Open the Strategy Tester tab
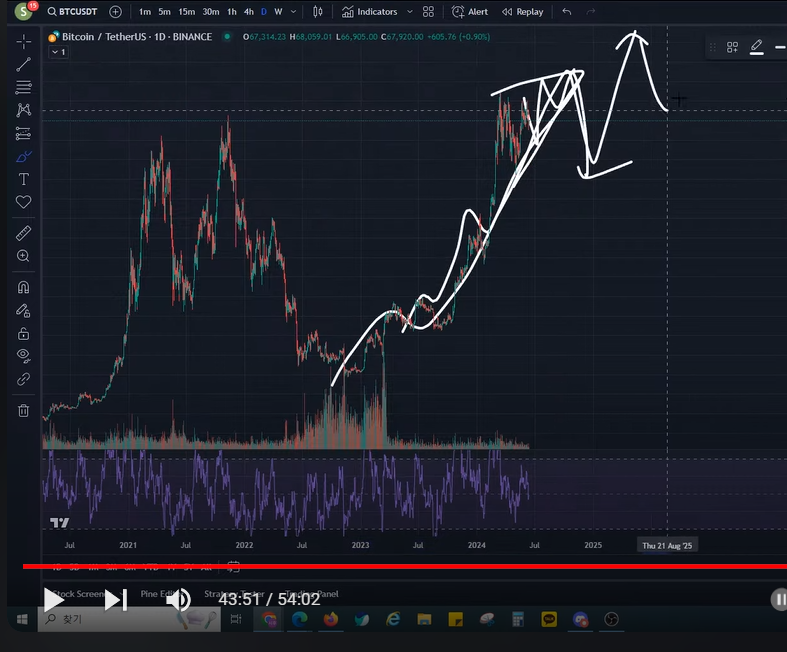Viewport: 787px width, 652px height. tap(234, 594)
